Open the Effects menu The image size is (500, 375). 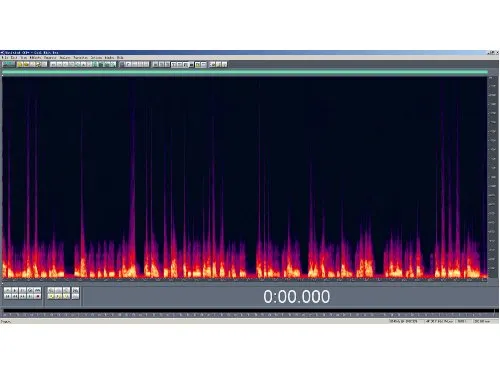click(36, 58)
